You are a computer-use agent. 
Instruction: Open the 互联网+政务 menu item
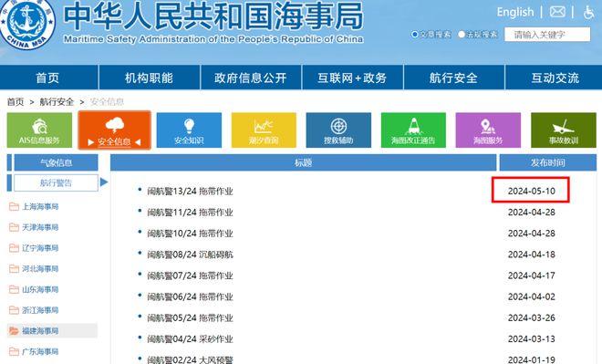coord(352,78)
